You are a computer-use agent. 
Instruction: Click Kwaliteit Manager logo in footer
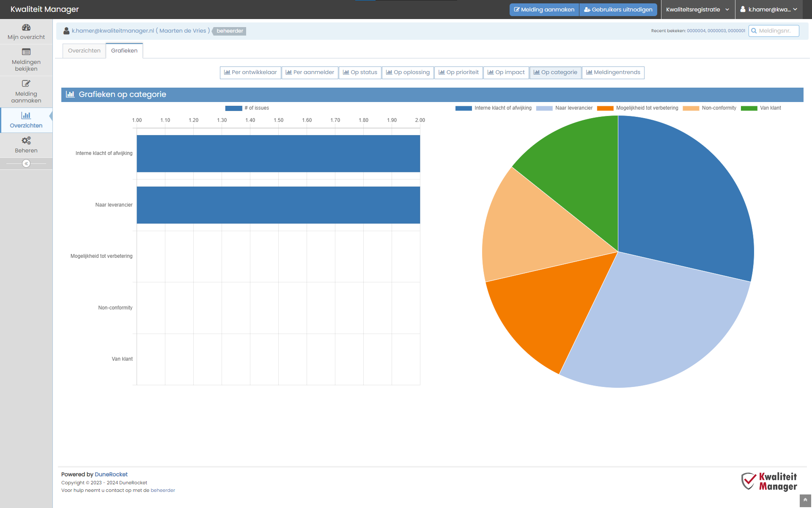pos(769,482)
